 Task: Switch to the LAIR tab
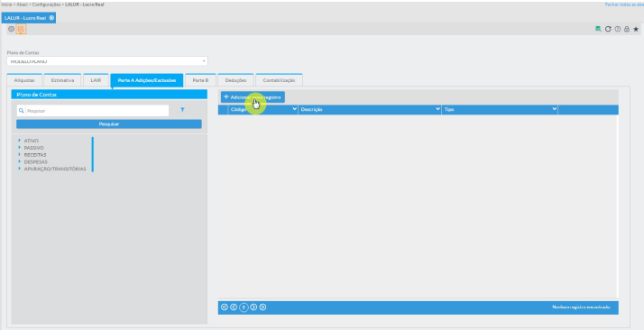pos(96,80)
